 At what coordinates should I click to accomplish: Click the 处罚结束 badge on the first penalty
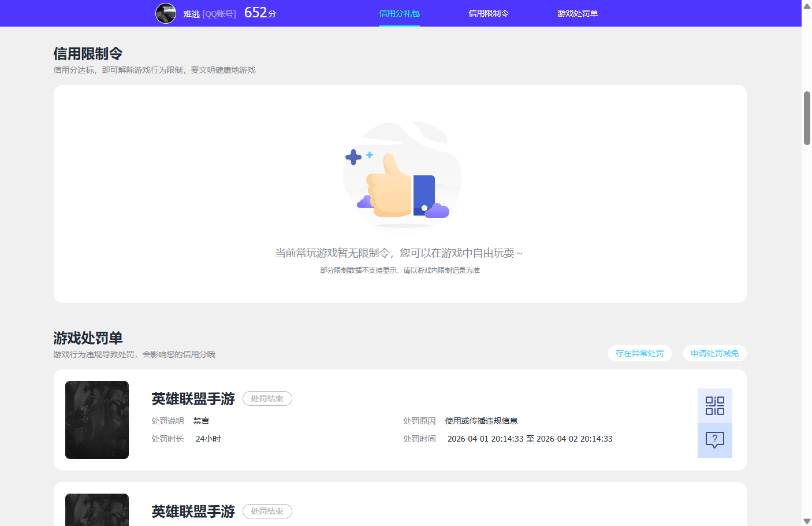[x=267, y=398]
